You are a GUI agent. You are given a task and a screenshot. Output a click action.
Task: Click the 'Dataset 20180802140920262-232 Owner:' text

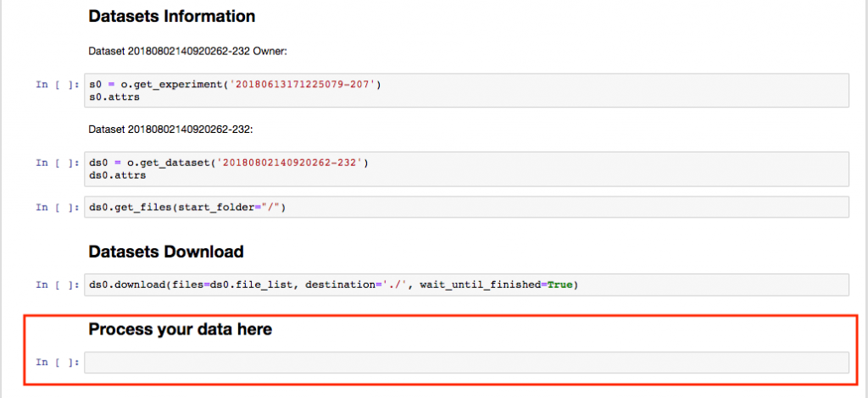(191, 52)
